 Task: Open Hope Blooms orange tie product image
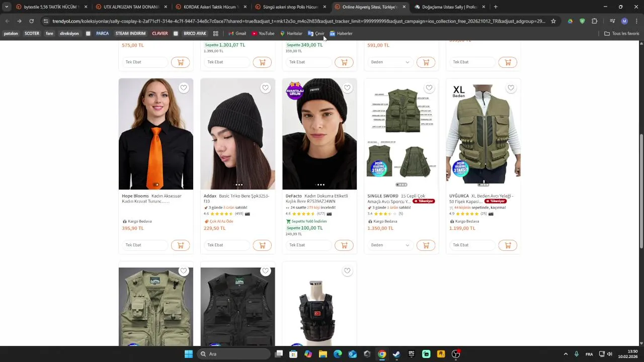pos(156,134)
